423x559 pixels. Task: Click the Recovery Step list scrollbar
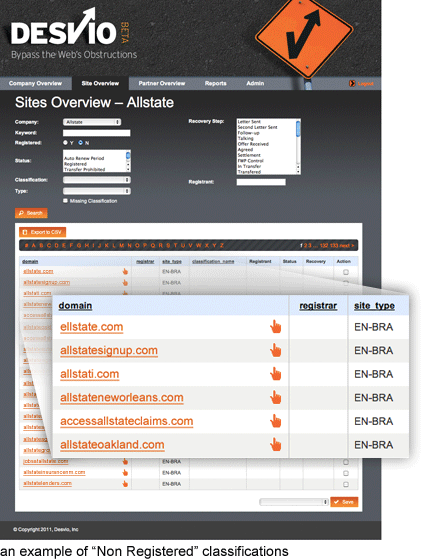298,147
